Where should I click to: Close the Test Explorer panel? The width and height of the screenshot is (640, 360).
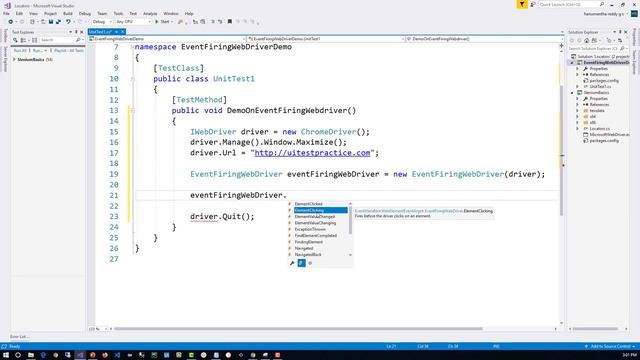(82, 32)
